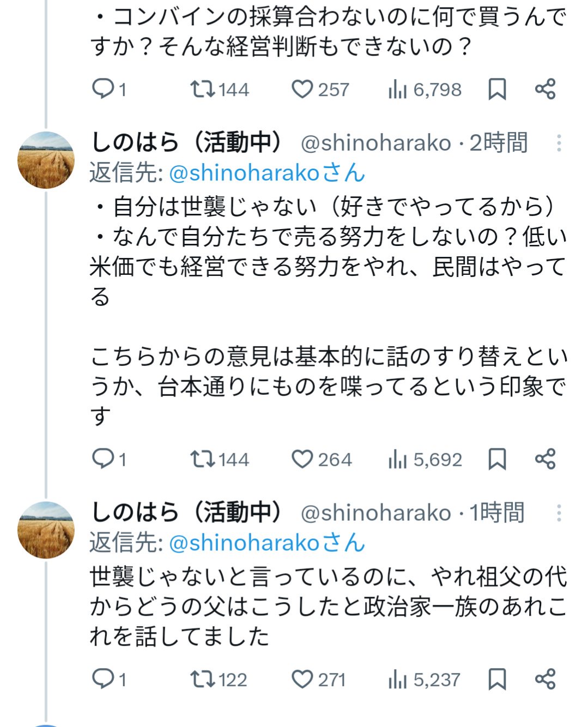This screenshot has width=588, height=727.
Task: Reply to the tweet with 6,798 views
Action: point(103,89)
